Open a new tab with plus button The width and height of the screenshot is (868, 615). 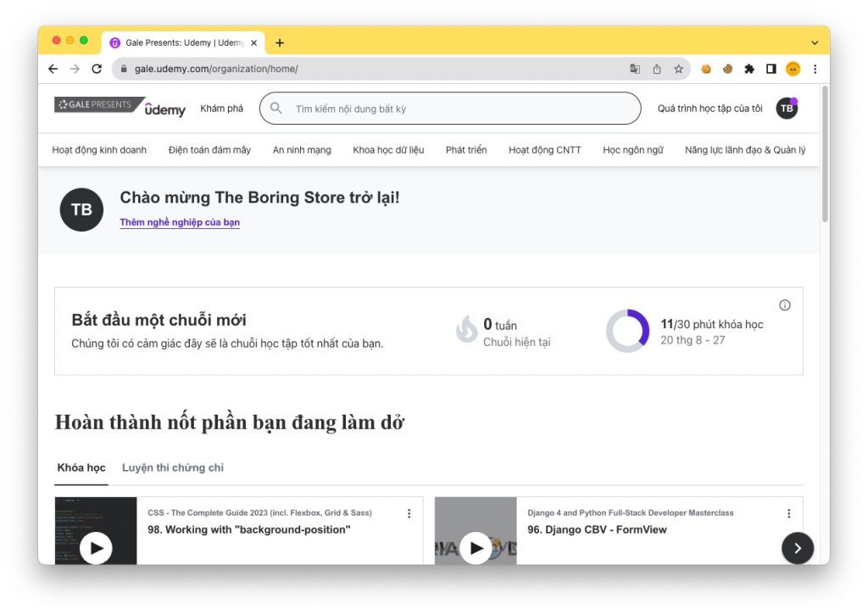click(280, 42)
